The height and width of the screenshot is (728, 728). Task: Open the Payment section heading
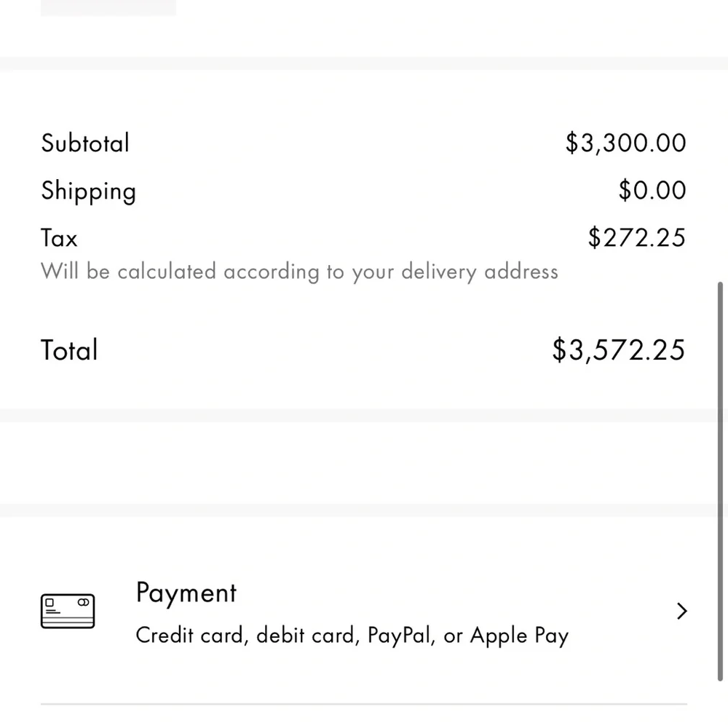tap(186, 593)
